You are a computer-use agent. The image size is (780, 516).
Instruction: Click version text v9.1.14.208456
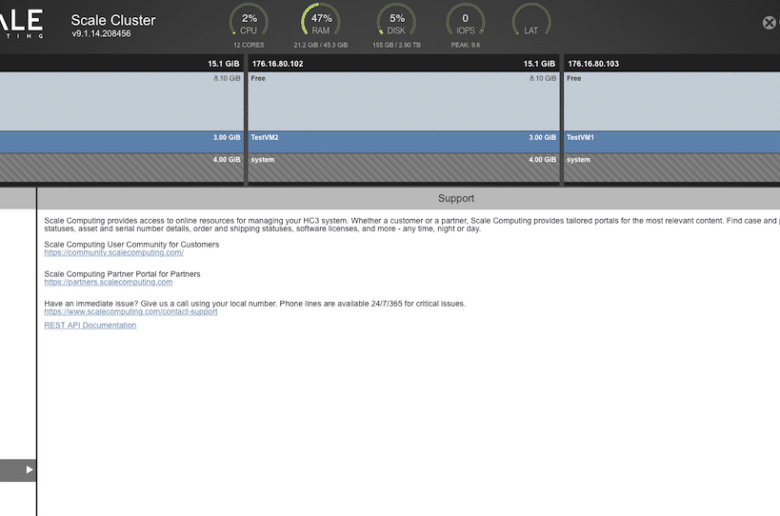pos(101,34)
